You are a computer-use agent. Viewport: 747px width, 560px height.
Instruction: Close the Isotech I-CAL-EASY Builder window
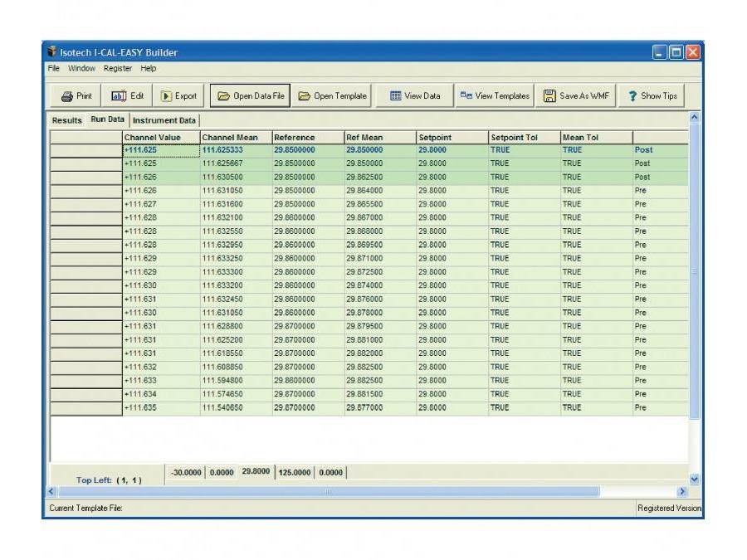coord(693,52)
